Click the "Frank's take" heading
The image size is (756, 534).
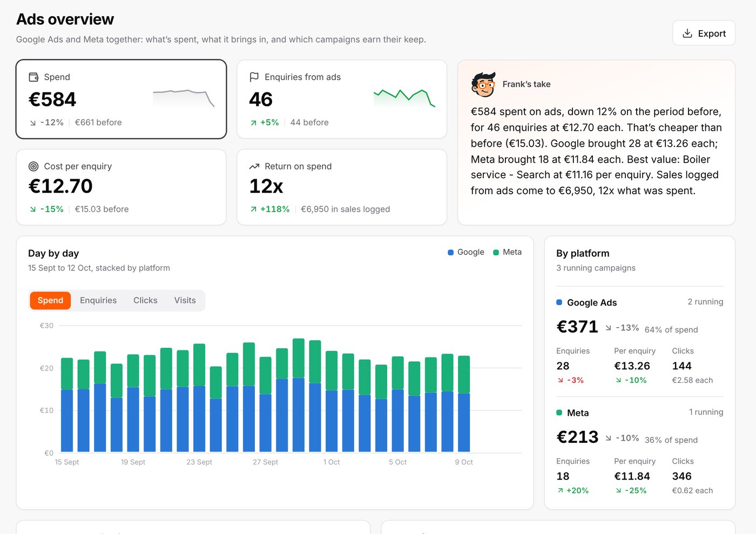coord(526,84)
